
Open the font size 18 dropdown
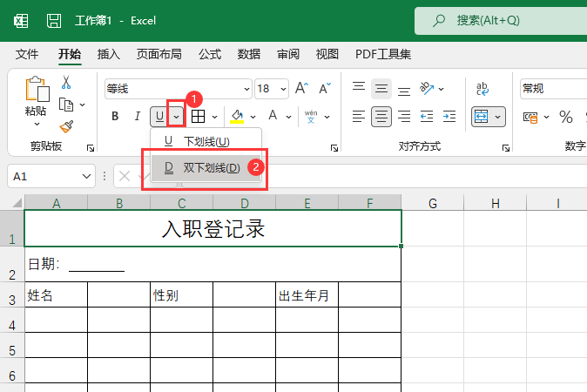(x=283, y=89)
